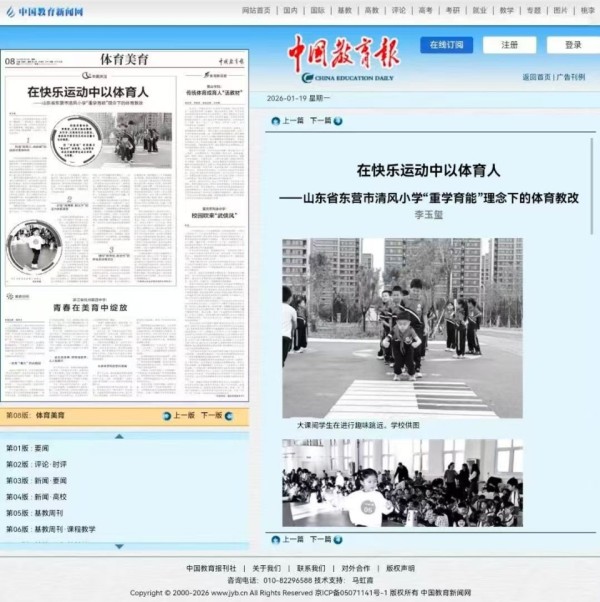Select 第06版：基教周刊·课程教学 in the edition list
Screen dimensions: 600x602
coord(51,529)
